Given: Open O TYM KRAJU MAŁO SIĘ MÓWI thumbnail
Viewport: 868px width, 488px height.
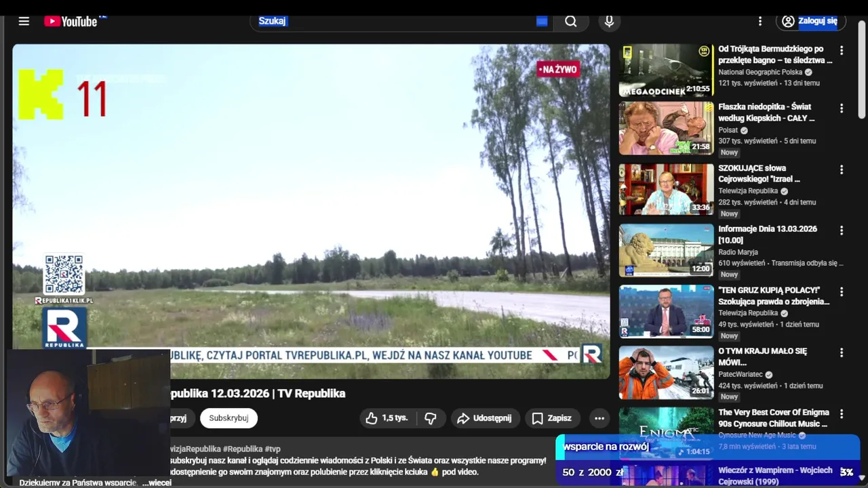Looking at the screenshot, I should tap(666, 372).
